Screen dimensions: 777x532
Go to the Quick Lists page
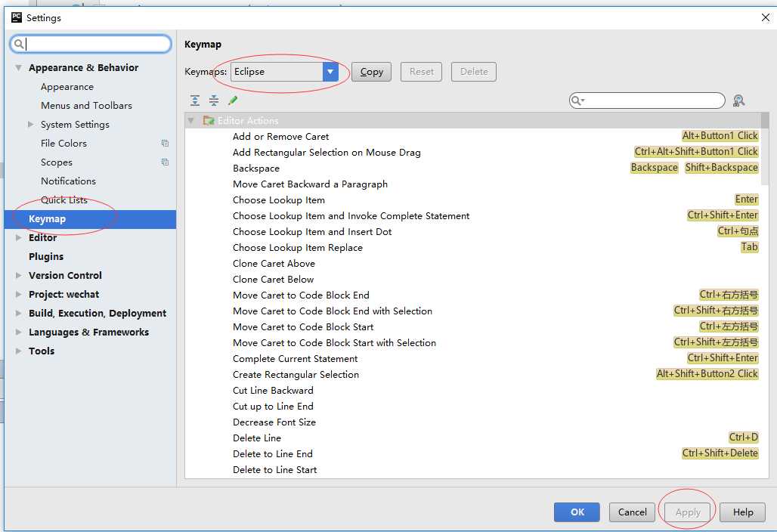tap(64, 199)
